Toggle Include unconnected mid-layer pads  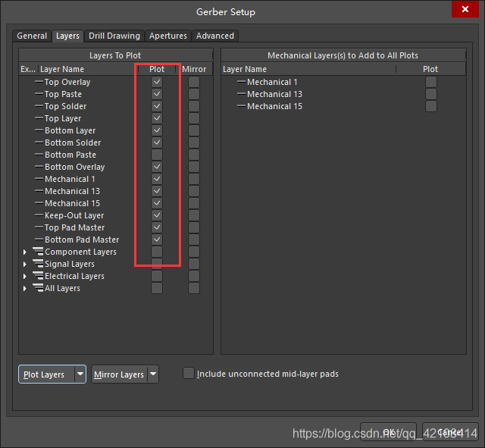tap(189, 373)
